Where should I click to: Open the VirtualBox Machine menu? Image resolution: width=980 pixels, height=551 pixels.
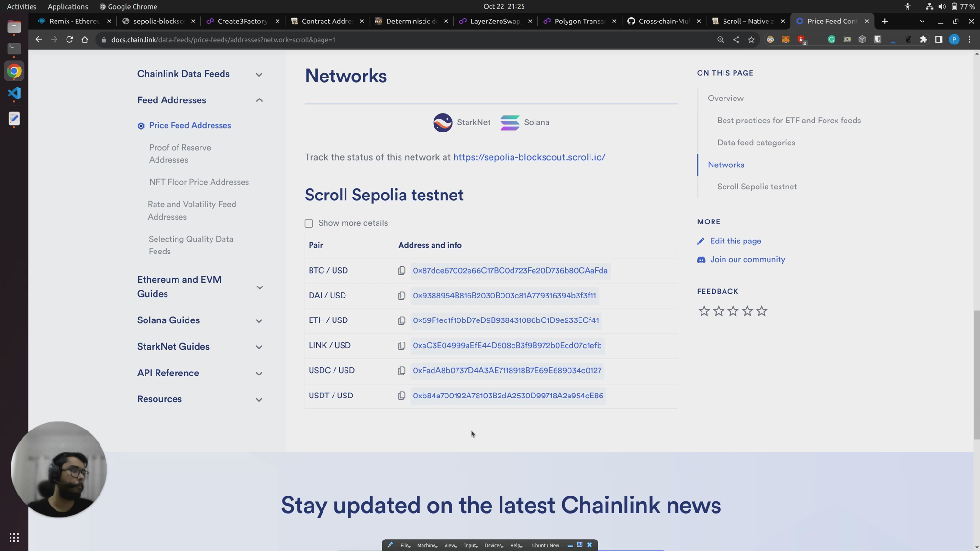pyautogui.click(x=426, y=545)
